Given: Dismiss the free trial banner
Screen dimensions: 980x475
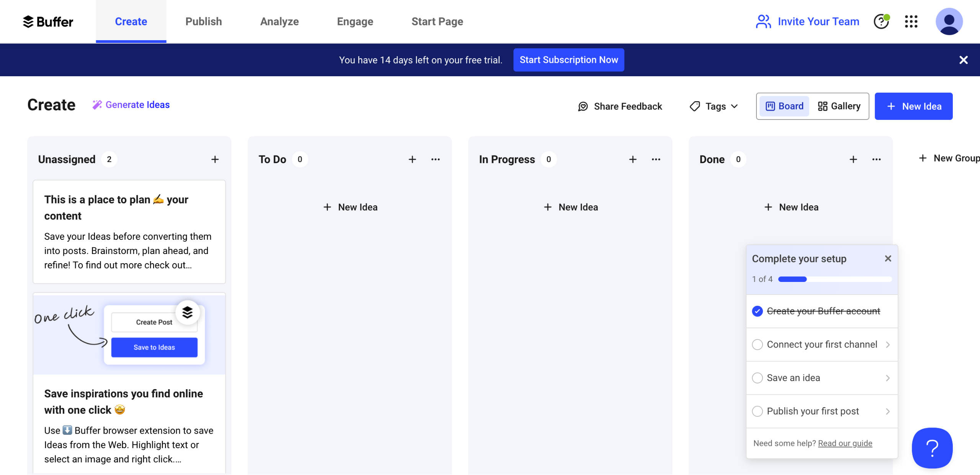Looking at the screenshot, I should [963, 60].
